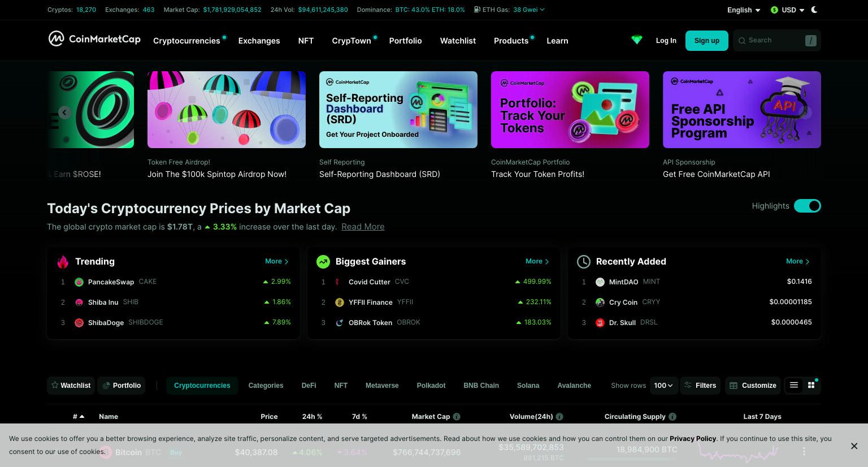868x467 pixels.
Task: Focus the Search input field
Action: [x=777, y=41]
